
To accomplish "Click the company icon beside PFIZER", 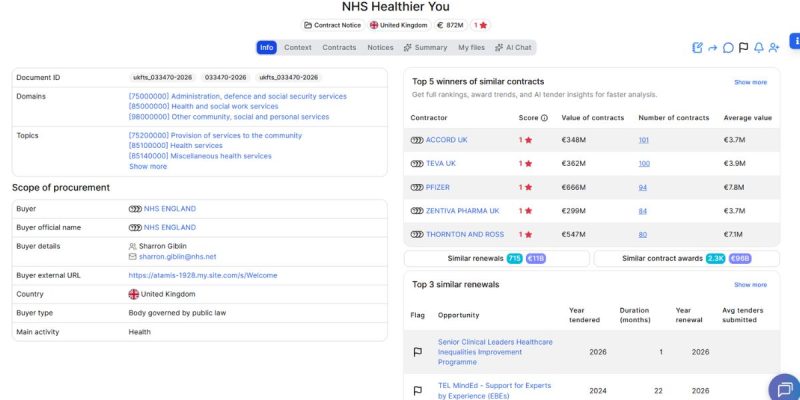I will tap(417, 187).
